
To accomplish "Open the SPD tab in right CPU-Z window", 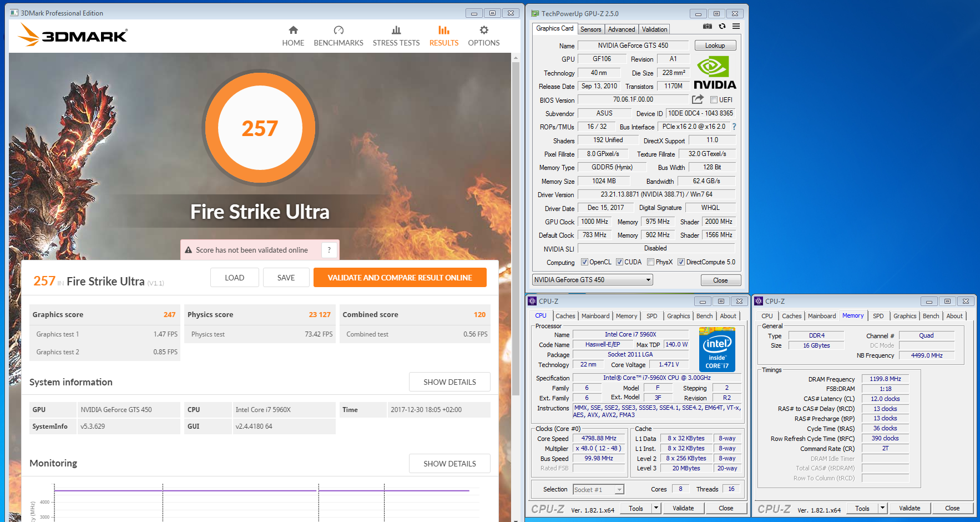I will click(878, 316).
